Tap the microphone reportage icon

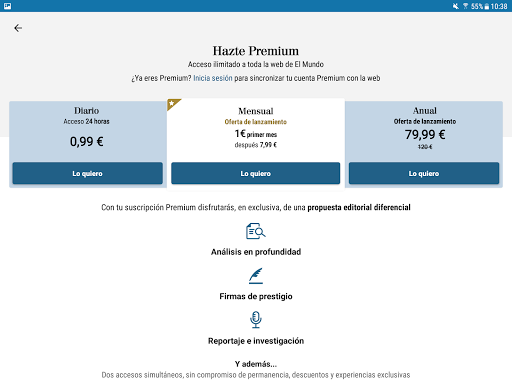point(256,320)
